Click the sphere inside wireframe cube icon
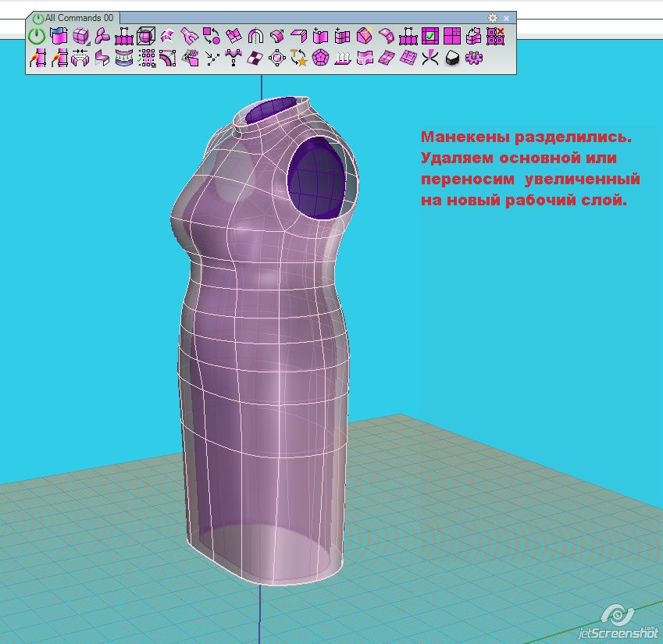Screen dimensions: 663x644 click(146, 36)
